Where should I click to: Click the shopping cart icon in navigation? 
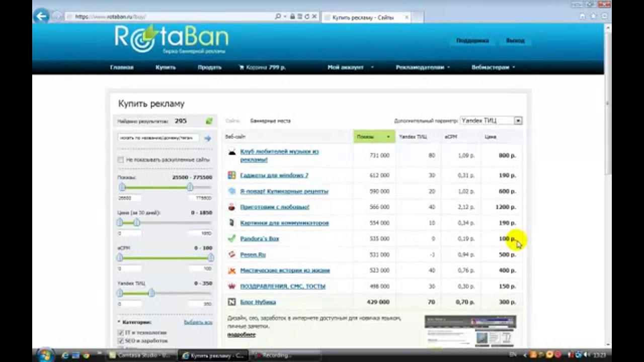pos(242,67)
